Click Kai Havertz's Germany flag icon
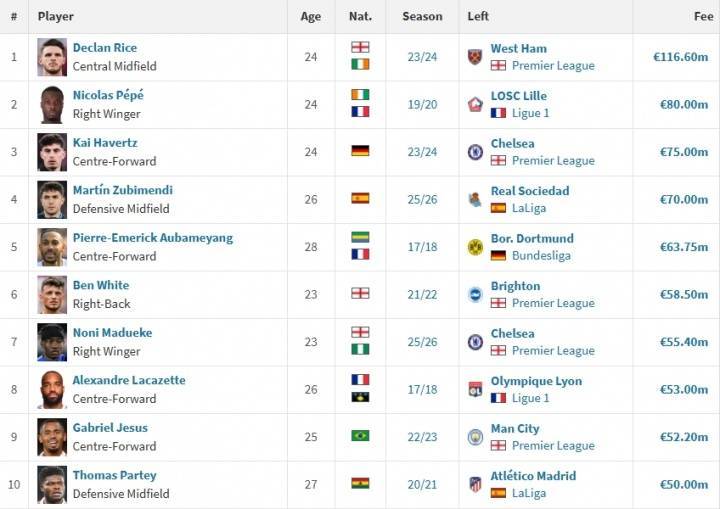 [360, 151]
